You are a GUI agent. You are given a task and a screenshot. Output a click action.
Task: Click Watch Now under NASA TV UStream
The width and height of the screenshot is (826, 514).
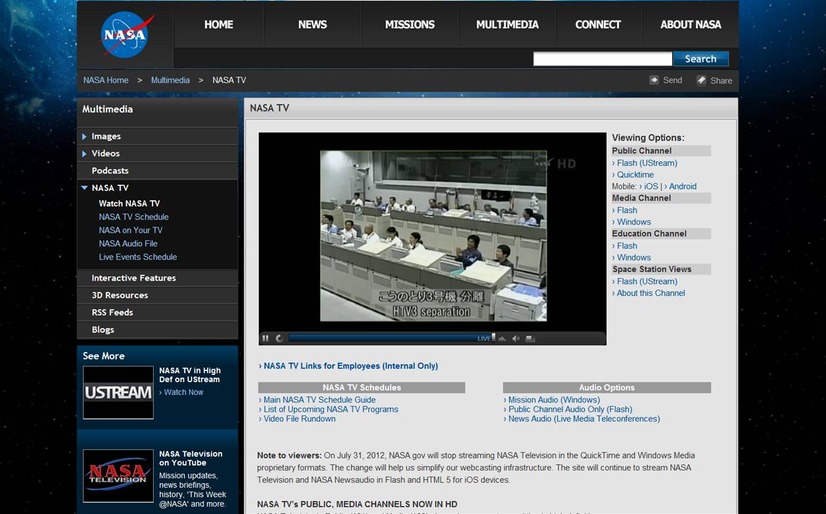tap(181, 392)
